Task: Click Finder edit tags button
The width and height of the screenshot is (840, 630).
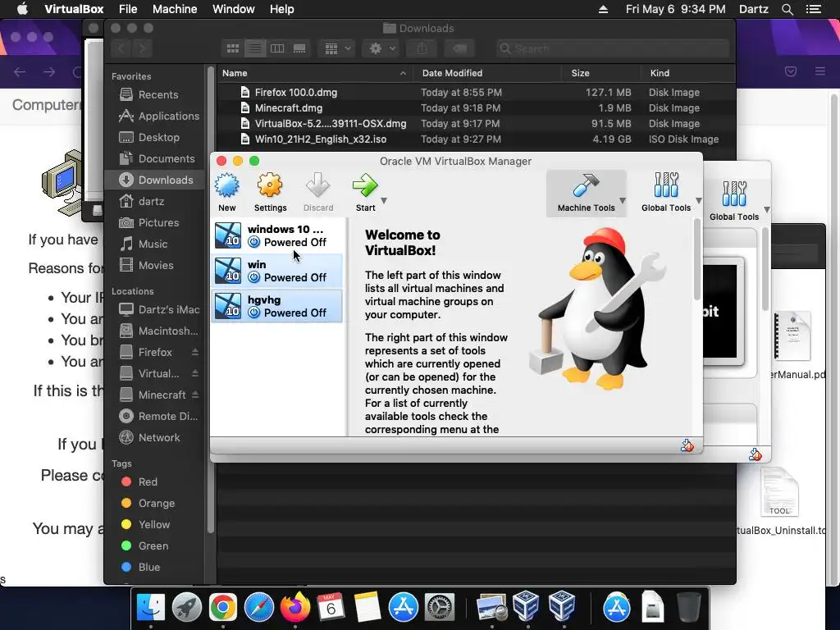Action: pos(459,48)
